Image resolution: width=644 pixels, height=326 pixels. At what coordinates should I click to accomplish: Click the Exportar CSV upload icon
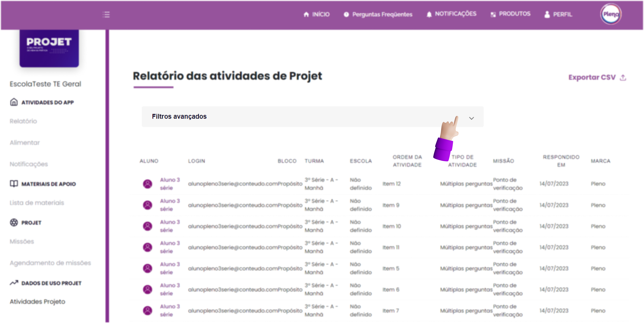click(623, 78)
